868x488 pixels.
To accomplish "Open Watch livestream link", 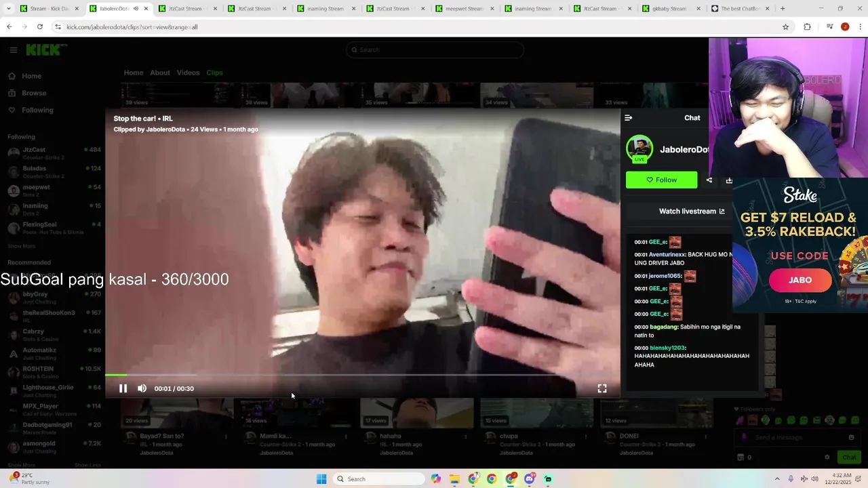I will tap(692, 211).
